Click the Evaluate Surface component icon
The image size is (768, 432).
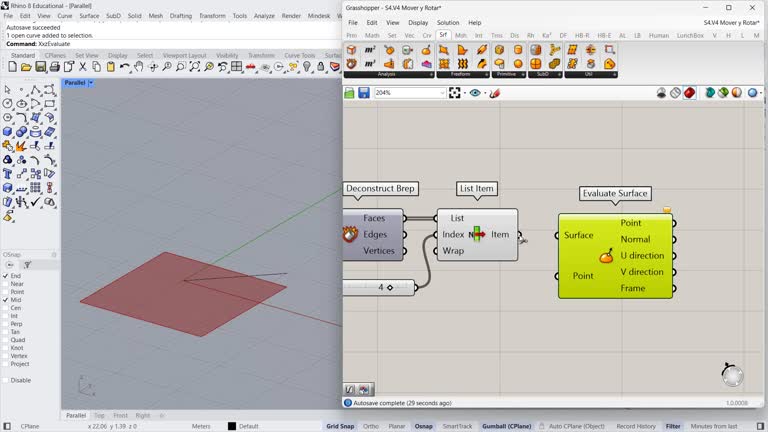[606, 256]
